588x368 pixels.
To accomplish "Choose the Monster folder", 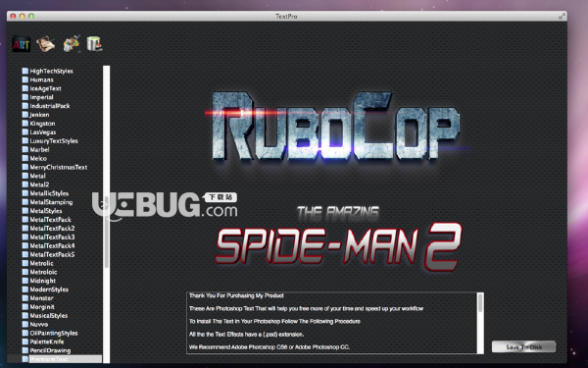I will [x=38, y=298].
